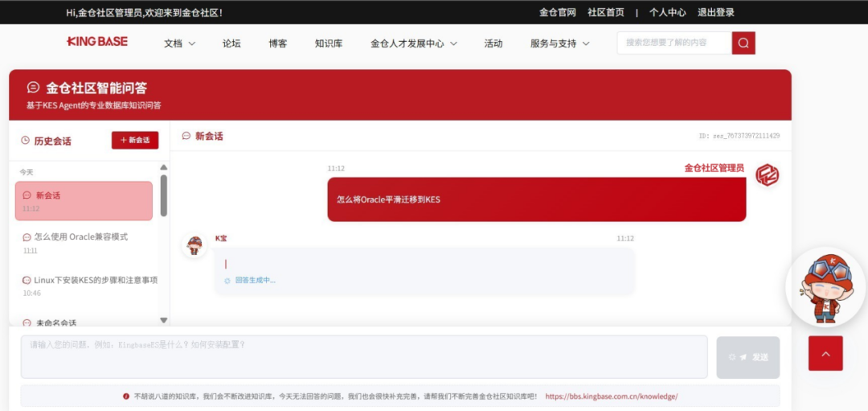Open the 论坛 menu item
868x411 pixels.
pos(231,43)
